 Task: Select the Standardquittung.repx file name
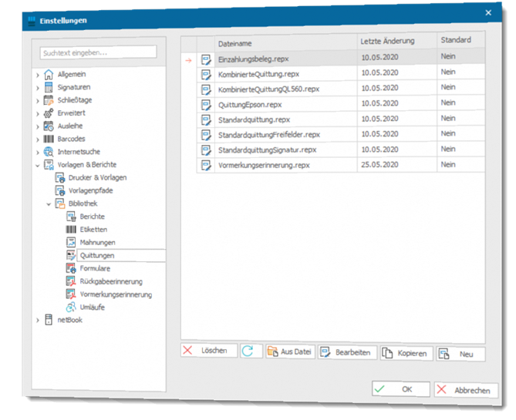coord(254,119)
